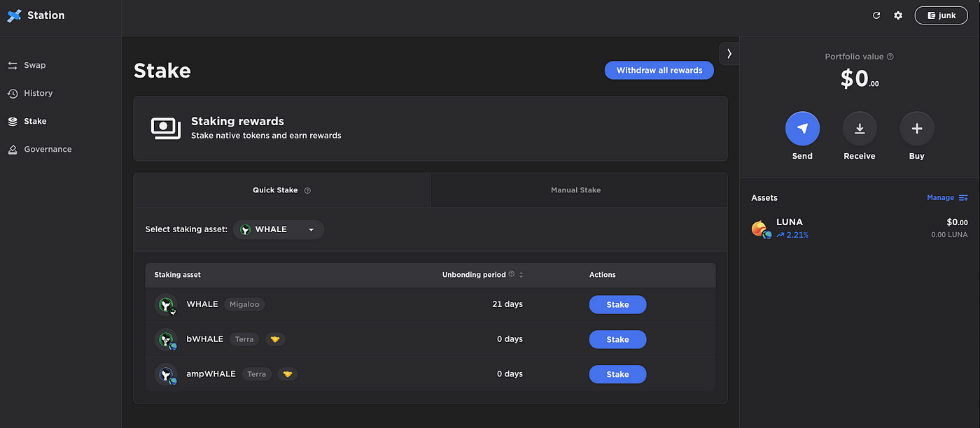
Task: Click the Unbonding period help icon
Action: click(x=512, y=275)
